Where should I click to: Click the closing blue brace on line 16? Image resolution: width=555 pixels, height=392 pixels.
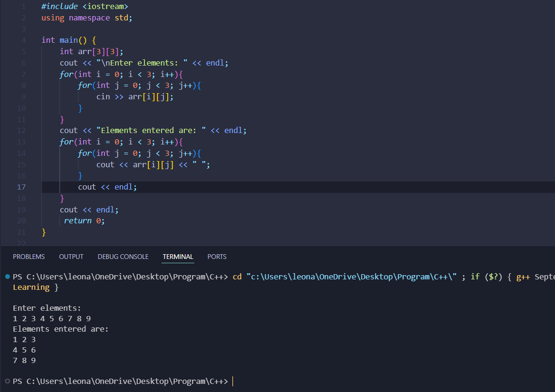pyautogui.click(x=80, y=176)
